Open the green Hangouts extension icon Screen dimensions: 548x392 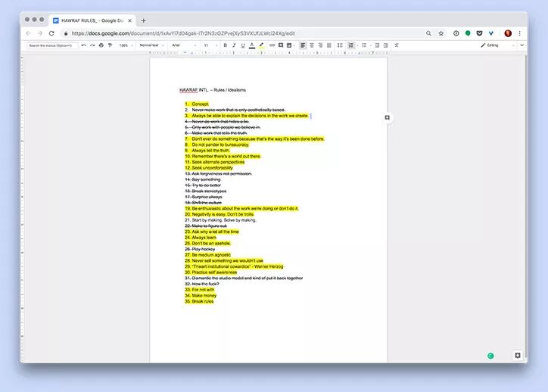[468, 33]
